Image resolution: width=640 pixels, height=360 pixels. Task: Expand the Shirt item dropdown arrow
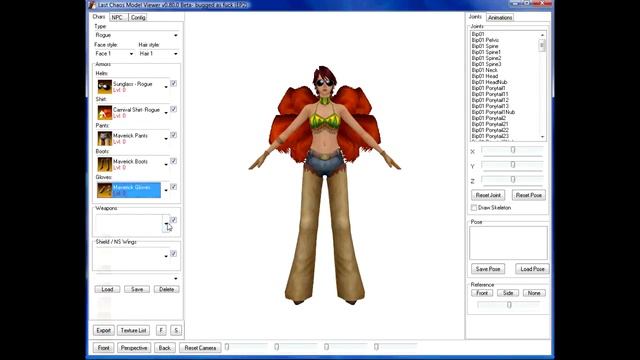point(166,113)
